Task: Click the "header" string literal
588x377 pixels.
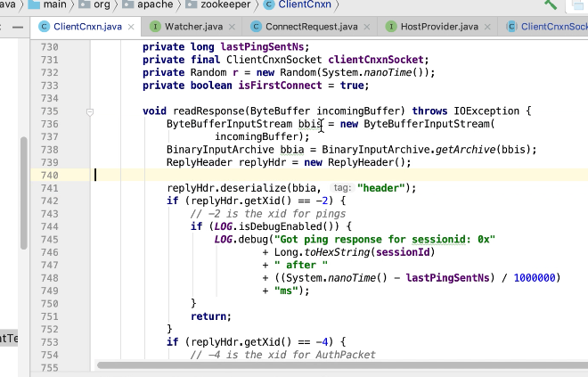Action: click(x=381, y=188)
